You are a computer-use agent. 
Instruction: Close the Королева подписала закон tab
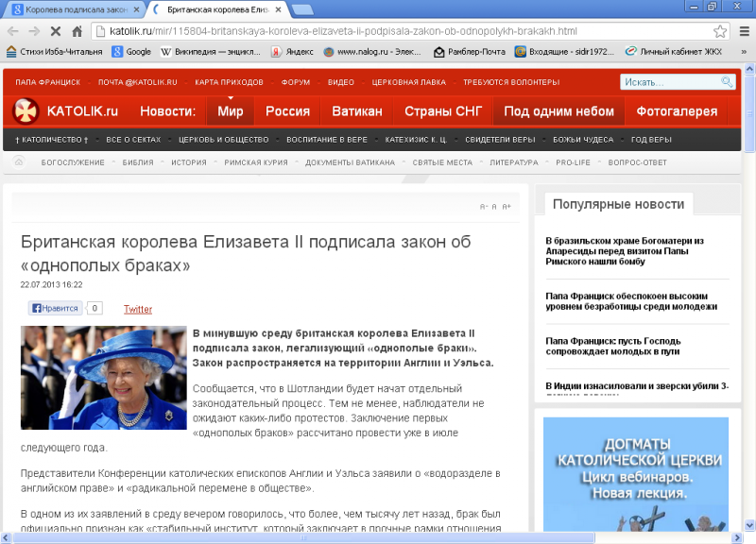point(136,9)
